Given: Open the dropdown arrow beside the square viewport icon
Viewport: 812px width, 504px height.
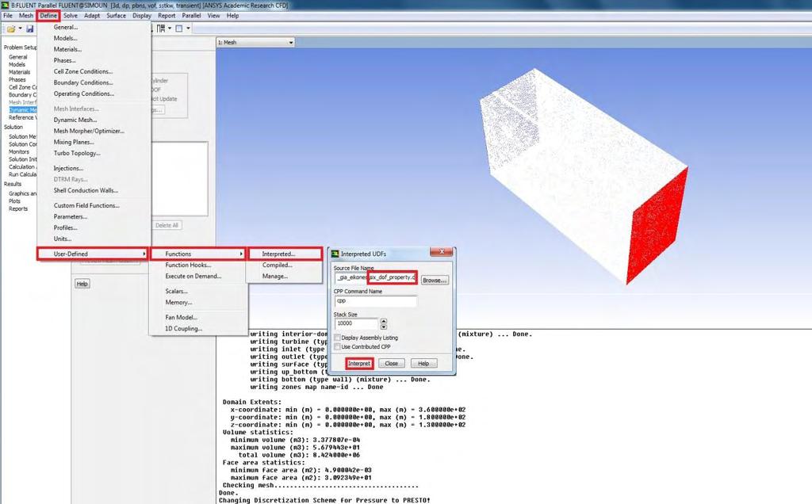Looking at the screenshot, I should click(188, 29).
